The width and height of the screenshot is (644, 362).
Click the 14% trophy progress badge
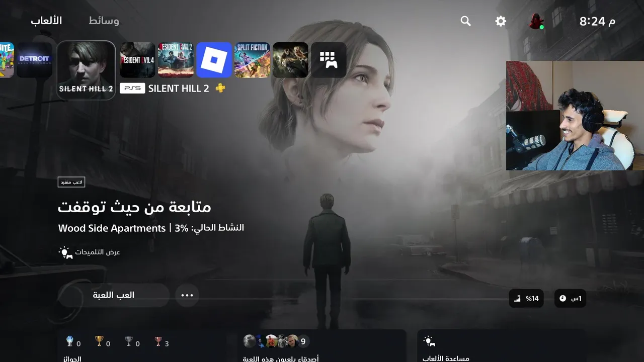526,299
